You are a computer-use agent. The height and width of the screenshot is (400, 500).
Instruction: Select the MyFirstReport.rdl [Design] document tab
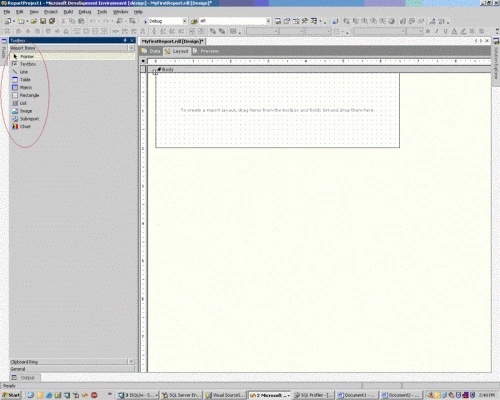tap(172, 41)
